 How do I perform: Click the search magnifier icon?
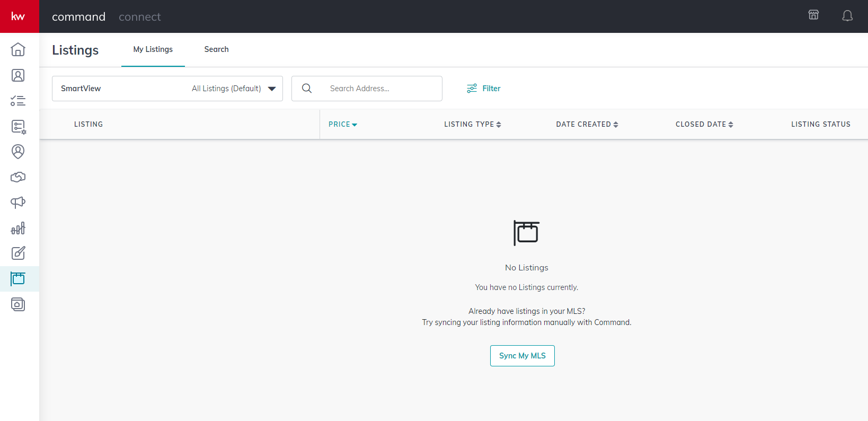click(307, 88)
